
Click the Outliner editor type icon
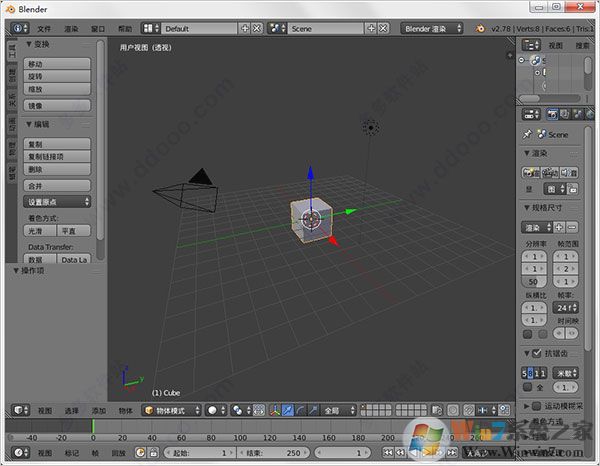pos(530,46)
